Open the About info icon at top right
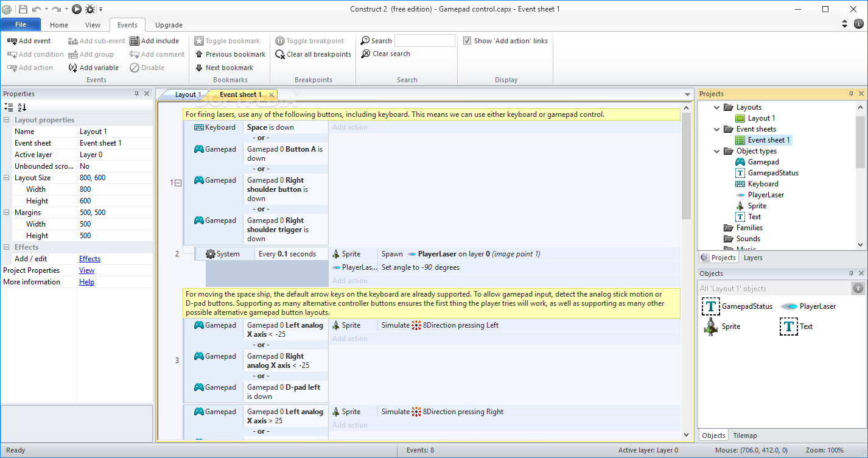This screenshot has height=458, width=868. click(859, 24)
